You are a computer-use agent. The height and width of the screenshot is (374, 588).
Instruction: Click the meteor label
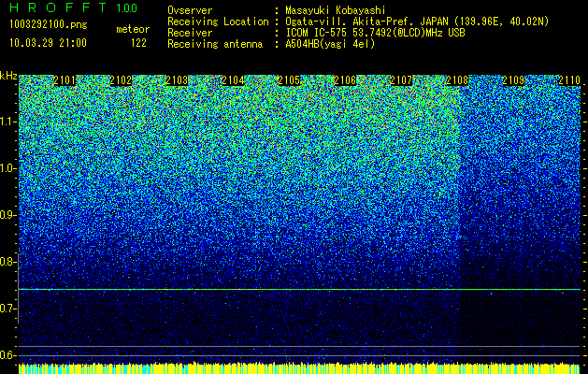133,29
